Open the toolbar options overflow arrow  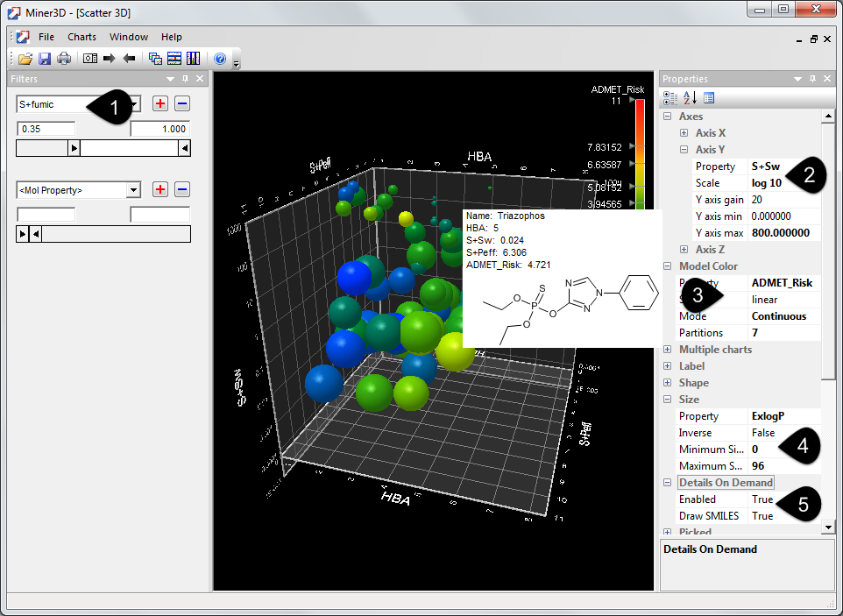point(236,63)
